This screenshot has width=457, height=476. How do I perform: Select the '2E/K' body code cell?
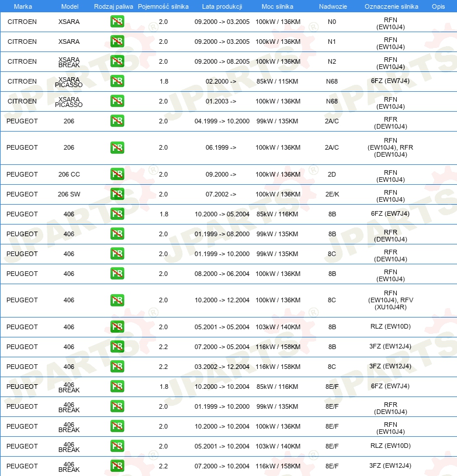pyautogui.click(x=332, y=194)
